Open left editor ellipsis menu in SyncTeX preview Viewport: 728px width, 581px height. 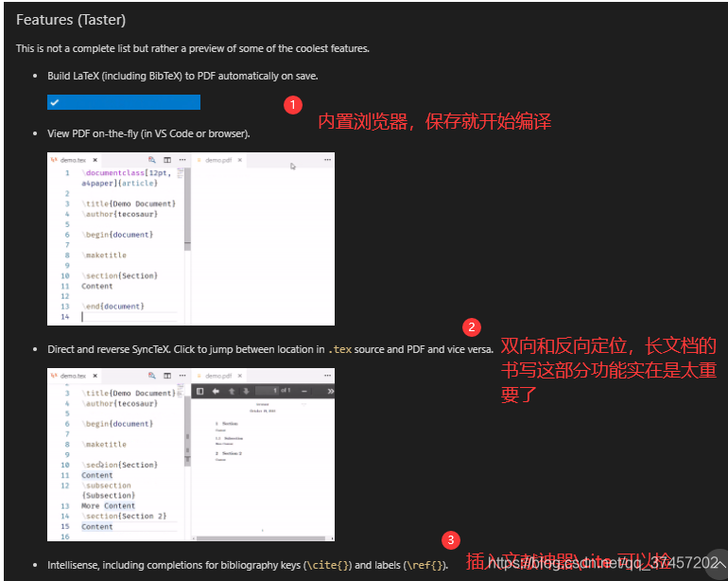[182, 376]
